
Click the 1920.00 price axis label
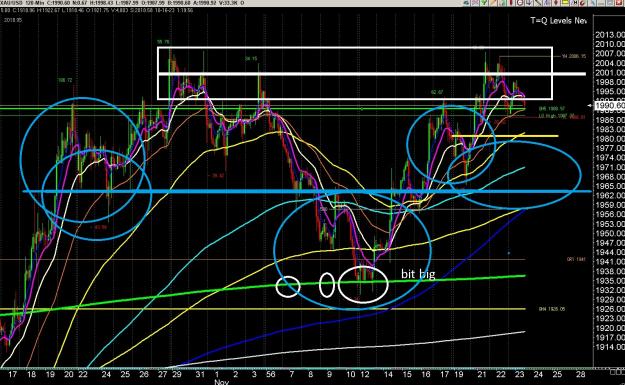pyautogui.click(x=610, y=328)
